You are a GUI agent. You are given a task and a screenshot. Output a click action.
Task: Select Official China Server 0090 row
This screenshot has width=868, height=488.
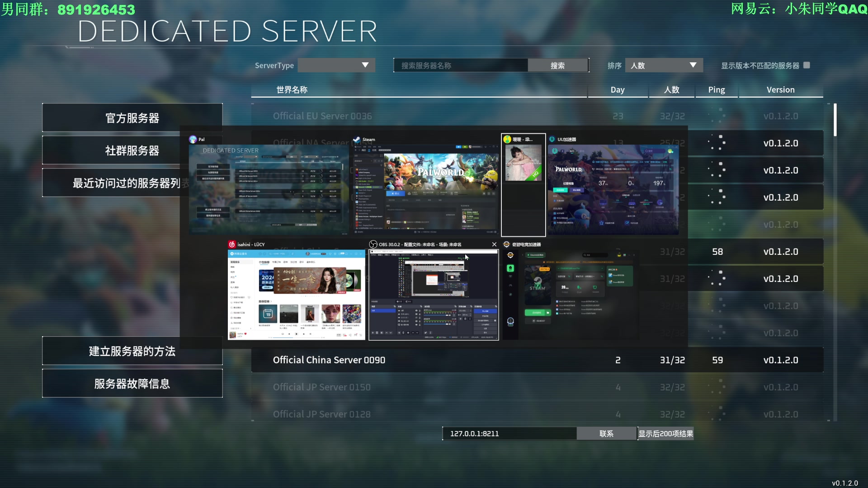coord(537,360)
